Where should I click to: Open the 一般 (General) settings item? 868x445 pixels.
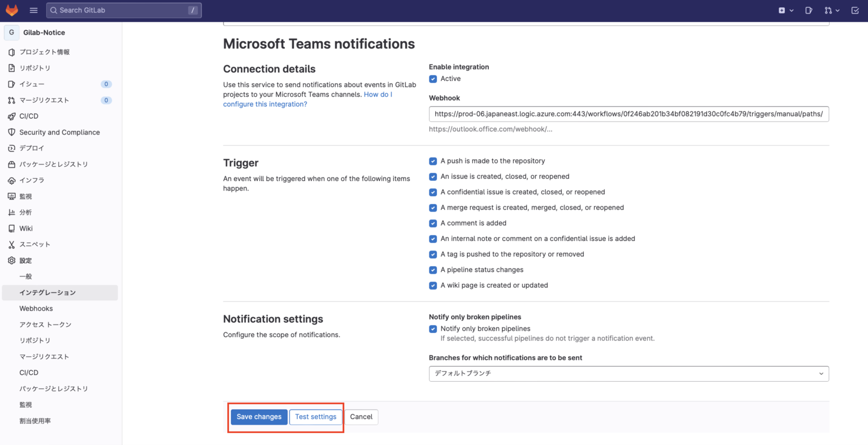pos(25,276)
